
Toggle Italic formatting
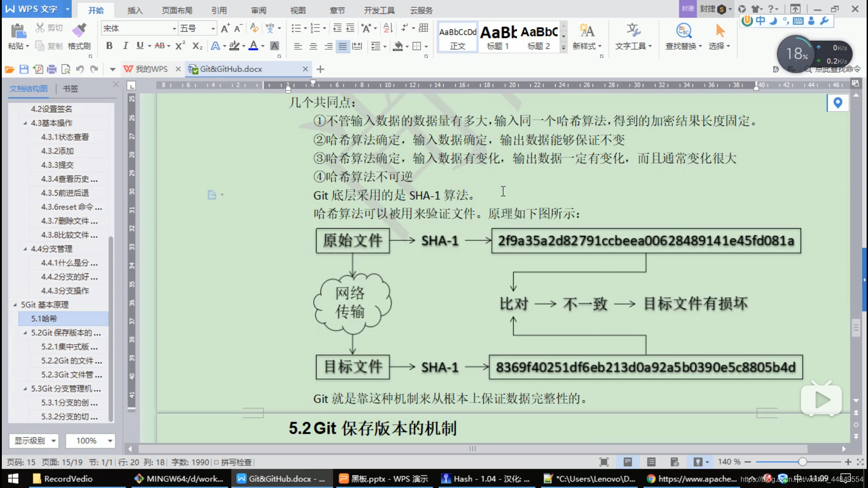125,46
